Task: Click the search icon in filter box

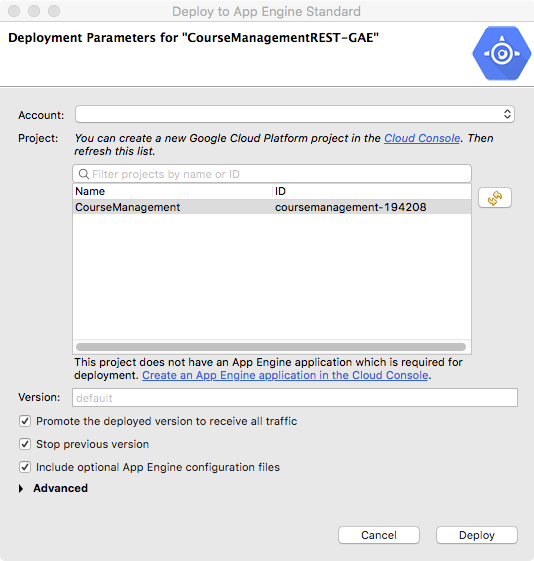Action: pos(84,174)
